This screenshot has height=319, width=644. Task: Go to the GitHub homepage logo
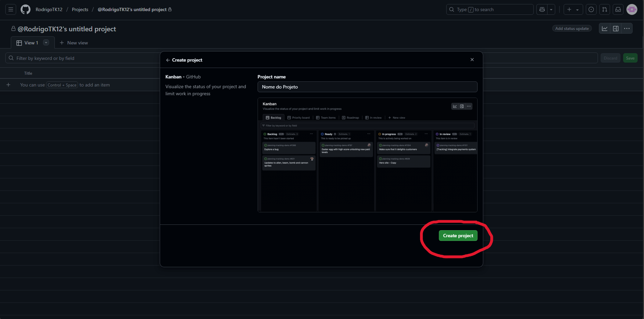coord(26,9)
